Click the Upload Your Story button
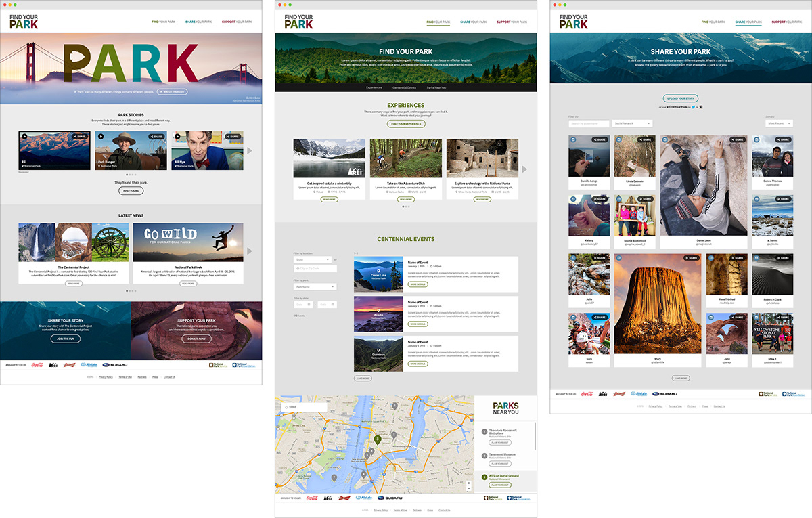 [681, 98]
